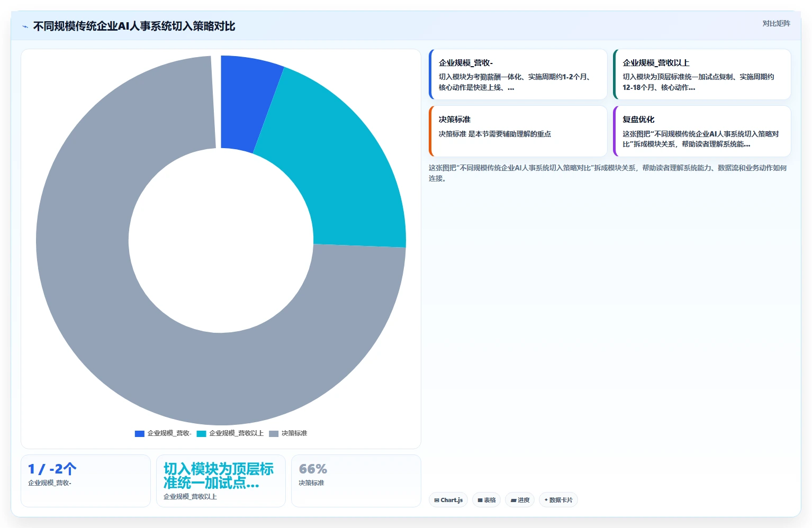Click the 企业规模_营收- caption under 1 / -2个
The image size is (812, 528).
(50, 483)
